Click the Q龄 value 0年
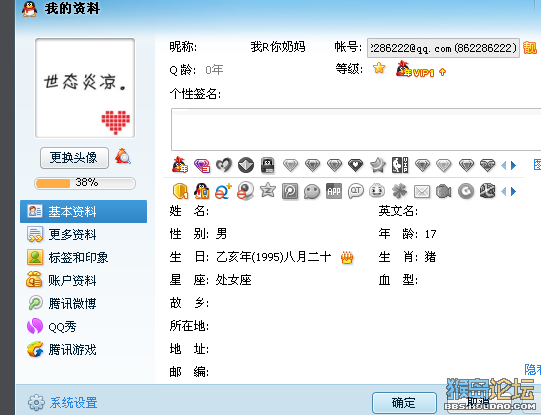Screen dimensions: 541x415 (214, 70)
